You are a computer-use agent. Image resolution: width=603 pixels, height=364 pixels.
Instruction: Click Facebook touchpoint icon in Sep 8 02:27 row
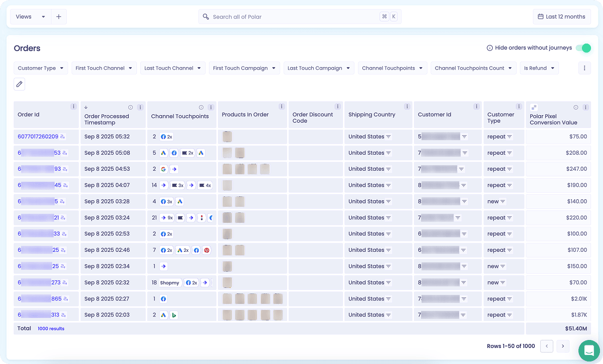tap(163, 299)
